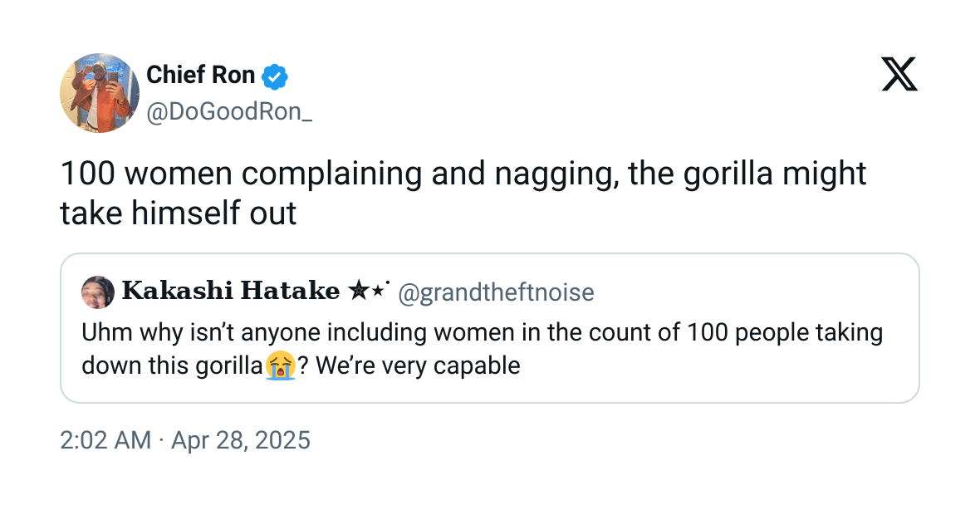This screenshot has width=980, height=510.
Task: Visit the @grandtheftnoise handle
Action: 496,292
